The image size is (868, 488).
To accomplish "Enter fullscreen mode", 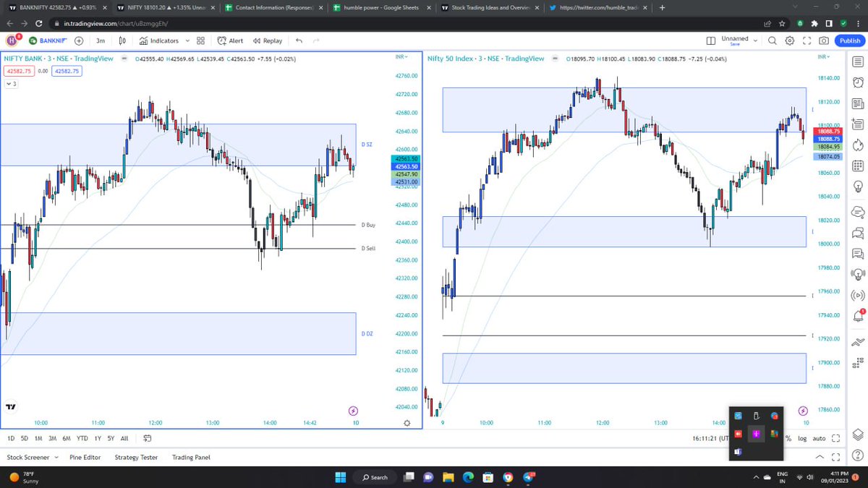I will point(807,40).
